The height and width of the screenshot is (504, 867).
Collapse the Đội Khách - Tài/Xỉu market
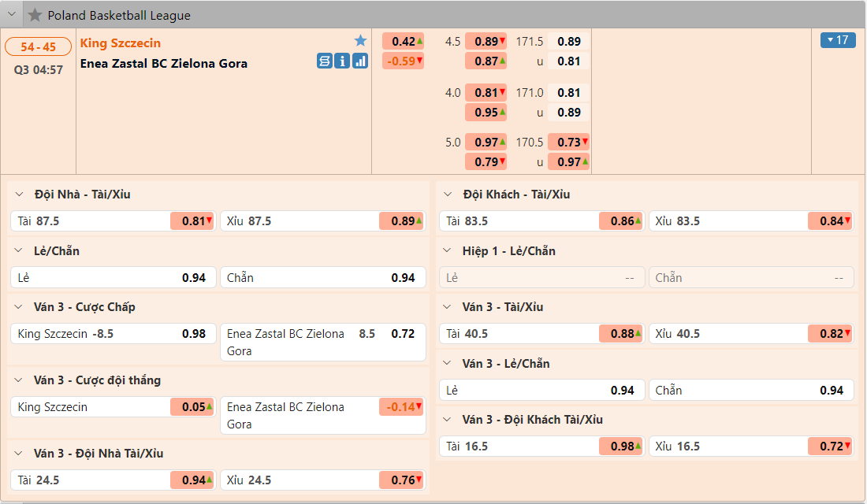click(x=448, y=195)
